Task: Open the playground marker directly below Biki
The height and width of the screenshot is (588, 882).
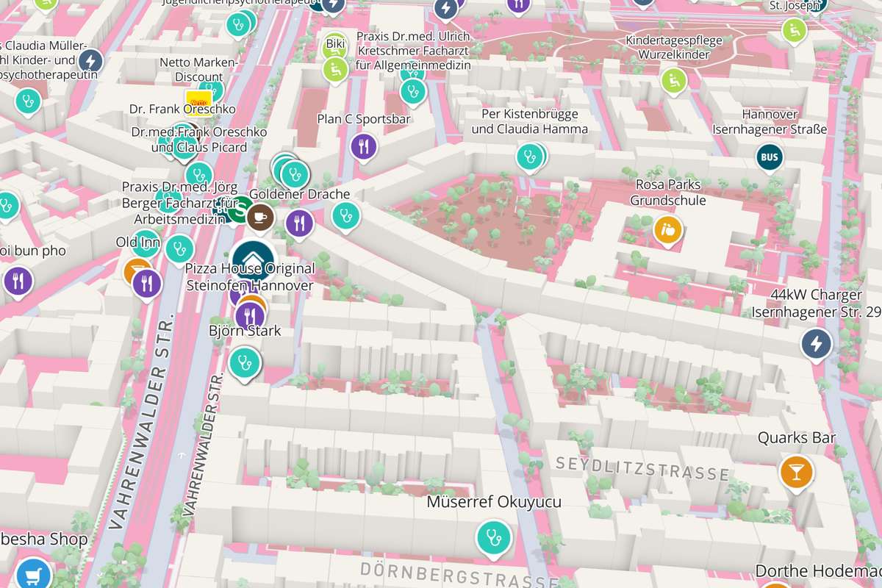Action: [x=336, y=71]
